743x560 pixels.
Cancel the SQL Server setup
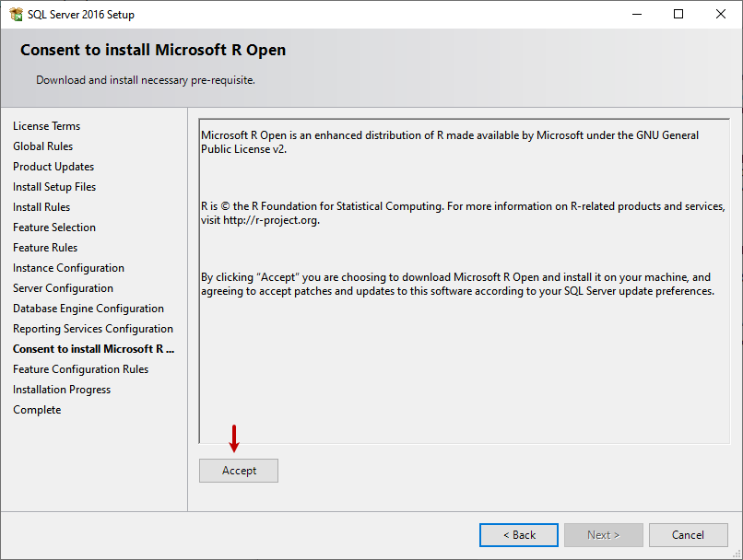click(688, 535)
